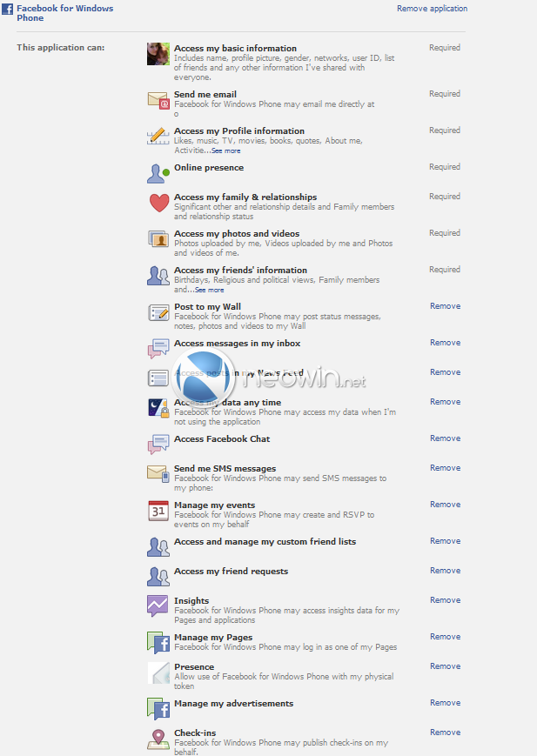This screenshot has height=756, width=537.
Task: Click the Manage my Pages icon
Action: click(158, 643)
